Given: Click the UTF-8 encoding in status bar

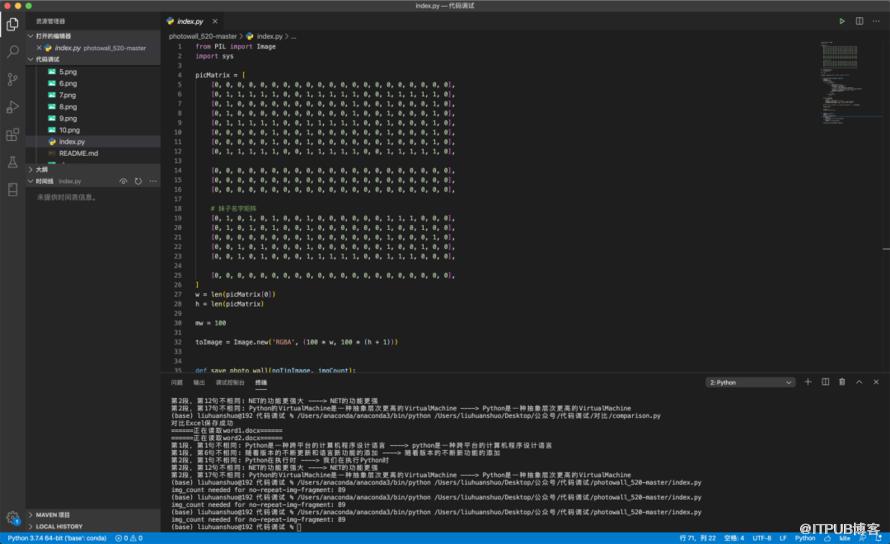Looking at the screenshot, I should (x=762, y=538).
